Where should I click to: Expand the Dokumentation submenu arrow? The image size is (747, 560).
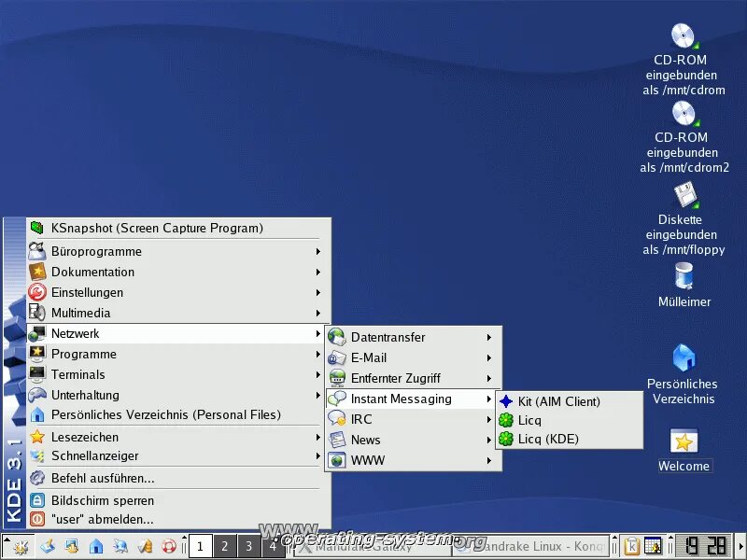point(317,272)
